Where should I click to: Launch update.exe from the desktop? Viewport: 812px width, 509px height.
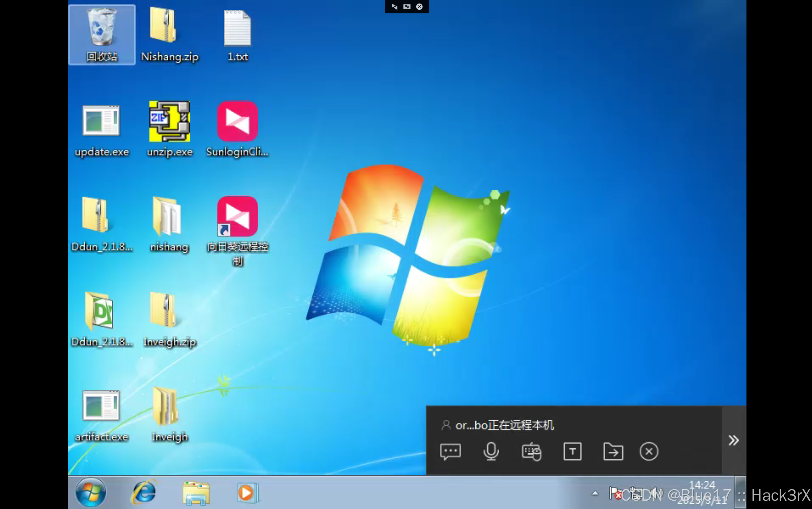coord(101,121)
